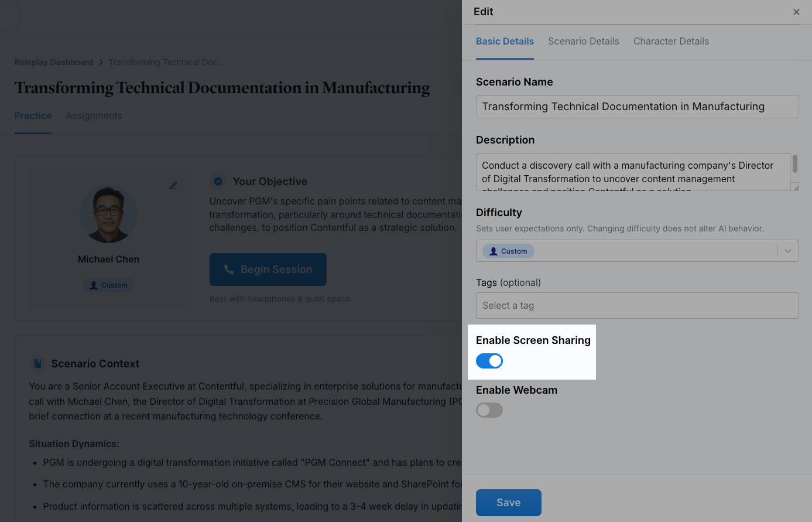Click the Custom badge under Michael Chen

108,285
